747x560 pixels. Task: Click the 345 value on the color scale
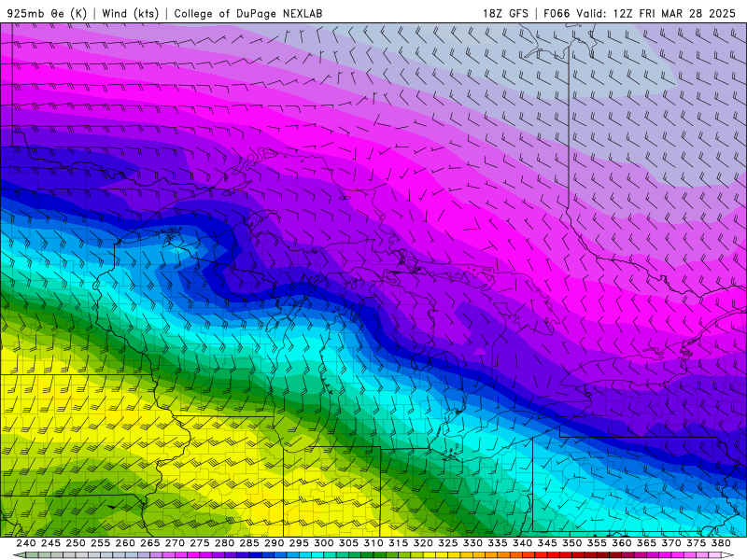coord(547,543)
